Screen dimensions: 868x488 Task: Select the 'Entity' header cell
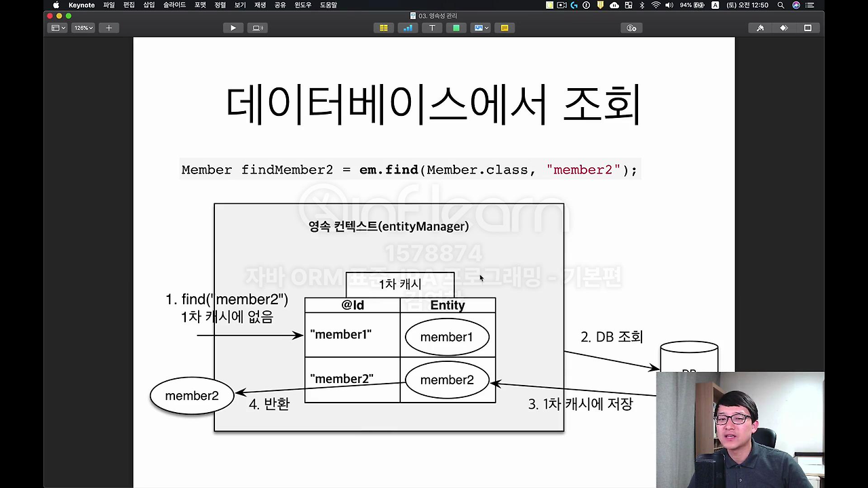click(448, 305)
